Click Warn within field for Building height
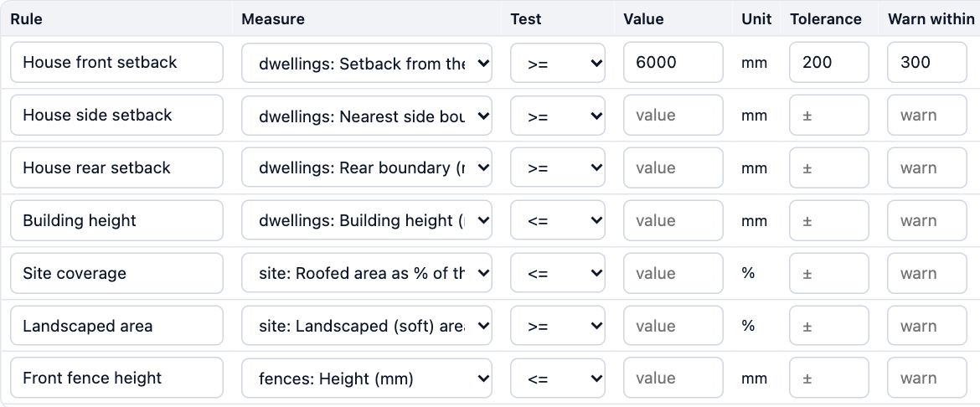This screenshot has height=407, width=980. [x=927, y=221]
